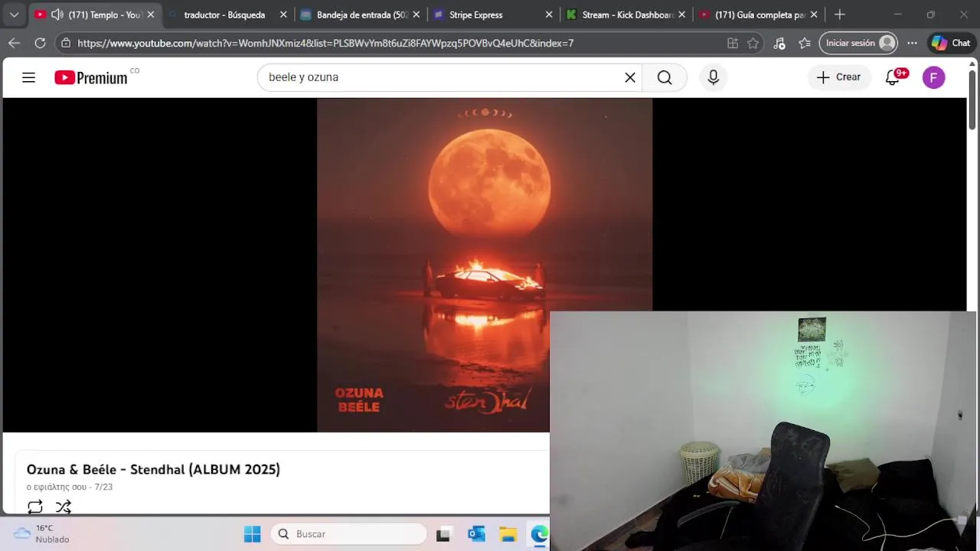Open Copilot Chat sidebar

[x=951, y=43]
